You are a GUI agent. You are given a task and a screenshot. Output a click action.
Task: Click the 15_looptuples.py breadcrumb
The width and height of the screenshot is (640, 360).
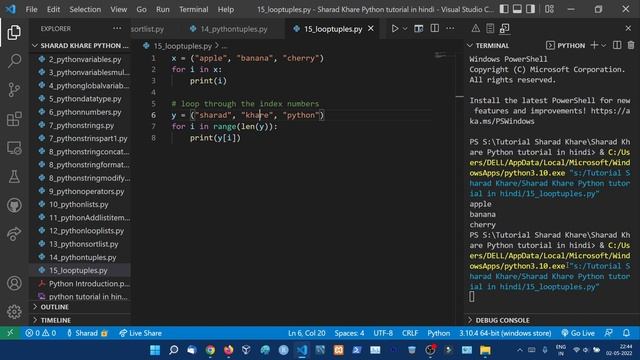coord(182,46)
